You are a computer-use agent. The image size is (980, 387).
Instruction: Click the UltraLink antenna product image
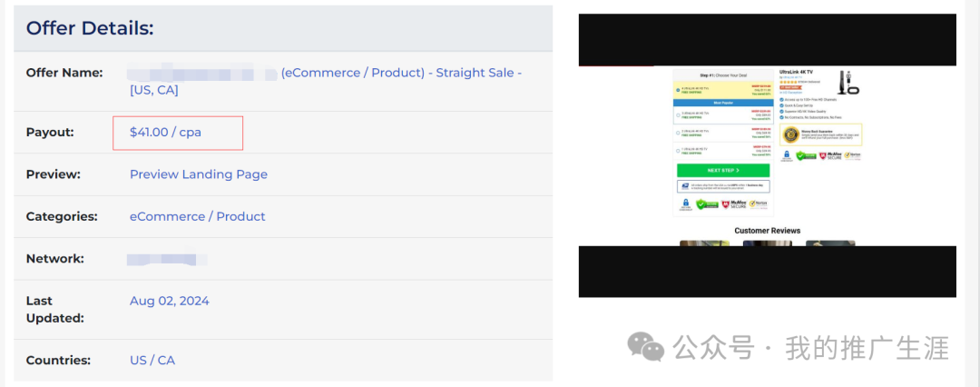tap(848, 82)
